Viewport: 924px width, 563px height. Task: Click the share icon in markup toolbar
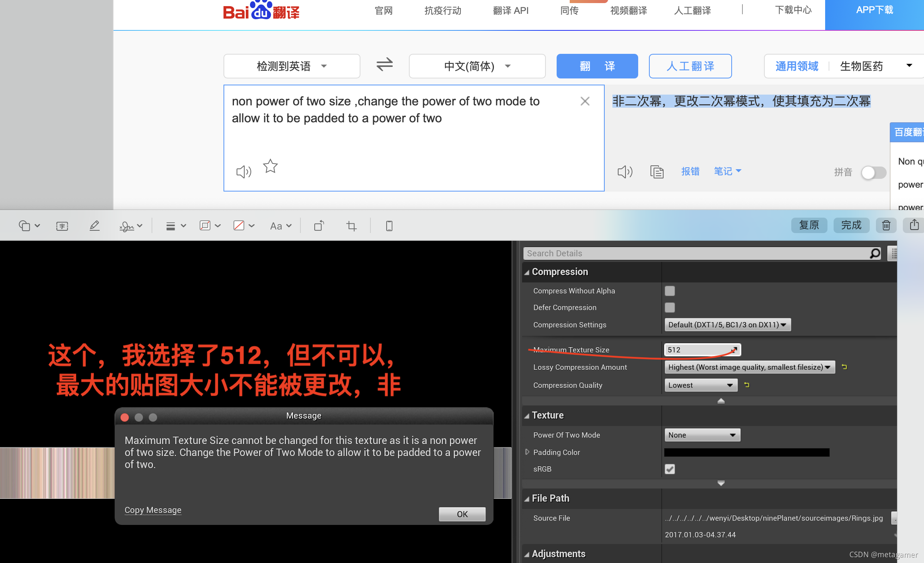tap(914, 225)
